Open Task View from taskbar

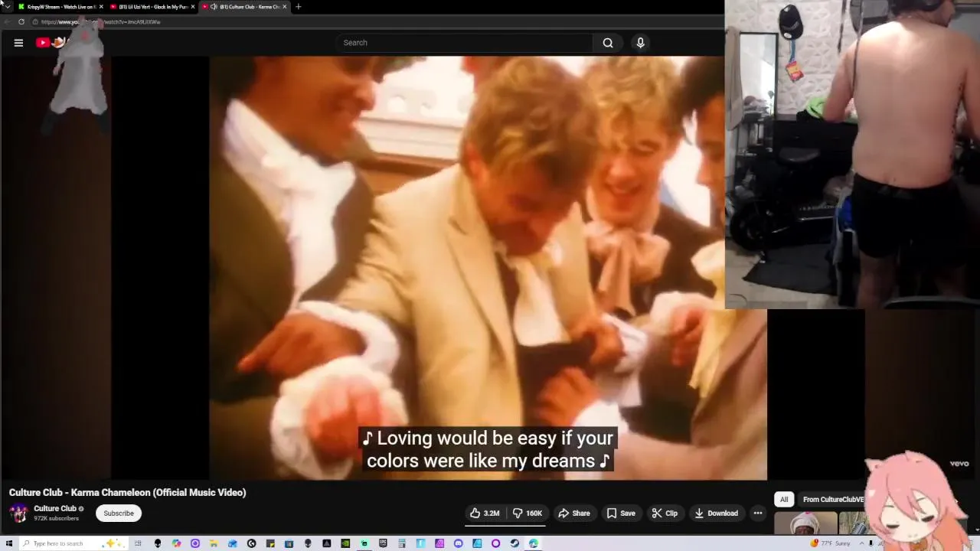138,543
